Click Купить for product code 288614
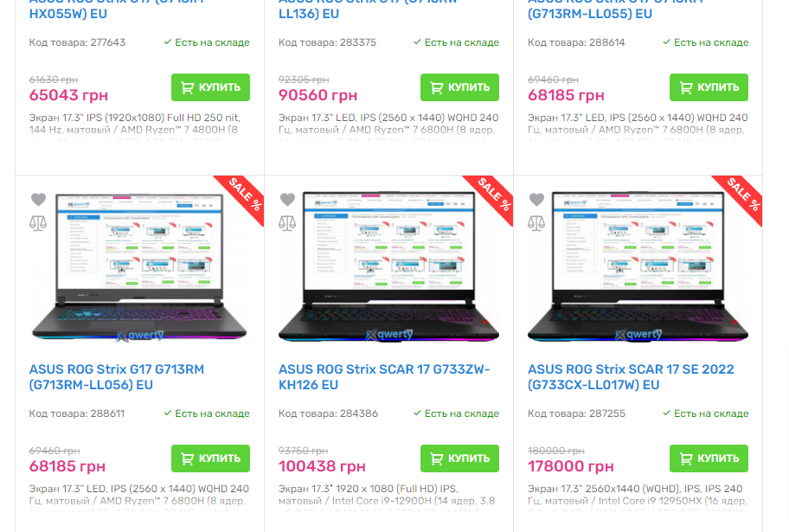789x532 pixels. (709, 87)
